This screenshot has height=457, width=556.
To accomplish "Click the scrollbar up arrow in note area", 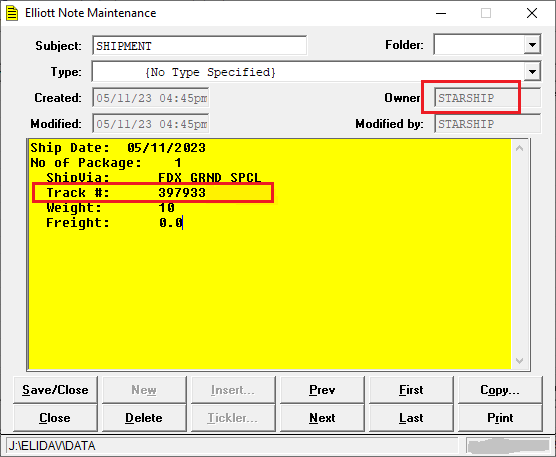I will click(519, 149).
